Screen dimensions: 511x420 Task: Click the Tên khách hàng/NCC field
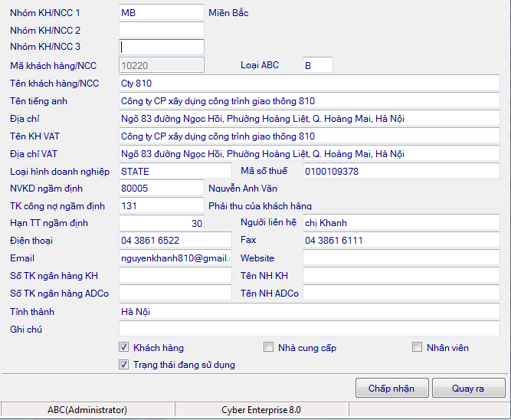click(309, 83)
